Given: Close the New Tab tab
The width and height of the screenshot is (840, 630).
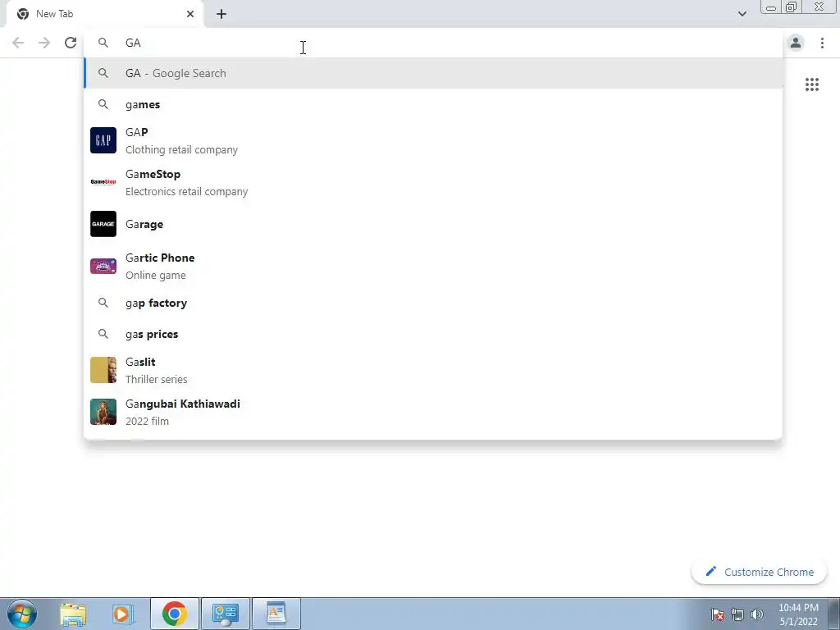Looking at the screenshot, I should click(x=190, y=14).
